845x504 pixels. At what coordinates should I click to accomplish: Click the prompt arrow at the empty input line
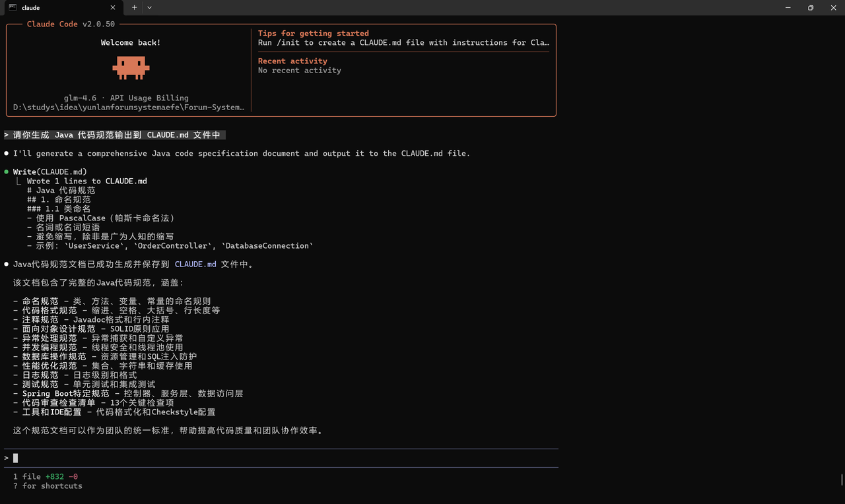point(5,457)
